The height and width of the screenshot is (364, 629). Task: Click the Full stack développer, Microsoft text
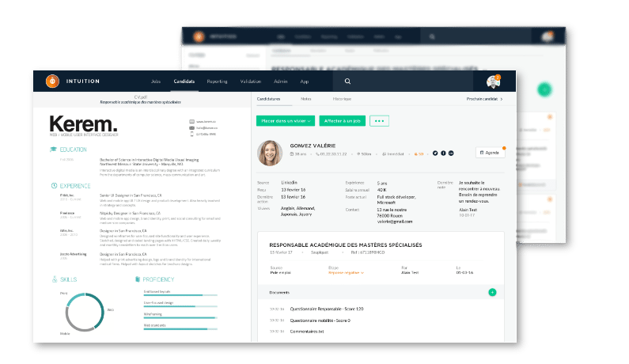click(396, 200)
